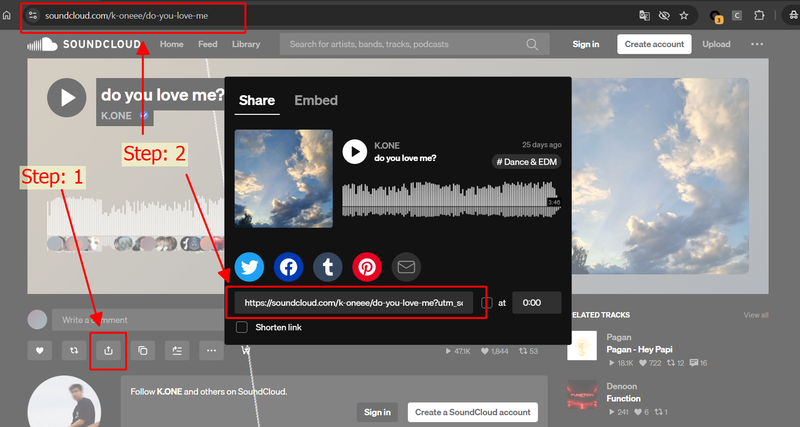Share to Twitter
The image size is (800, 427).
pos(249,267)
